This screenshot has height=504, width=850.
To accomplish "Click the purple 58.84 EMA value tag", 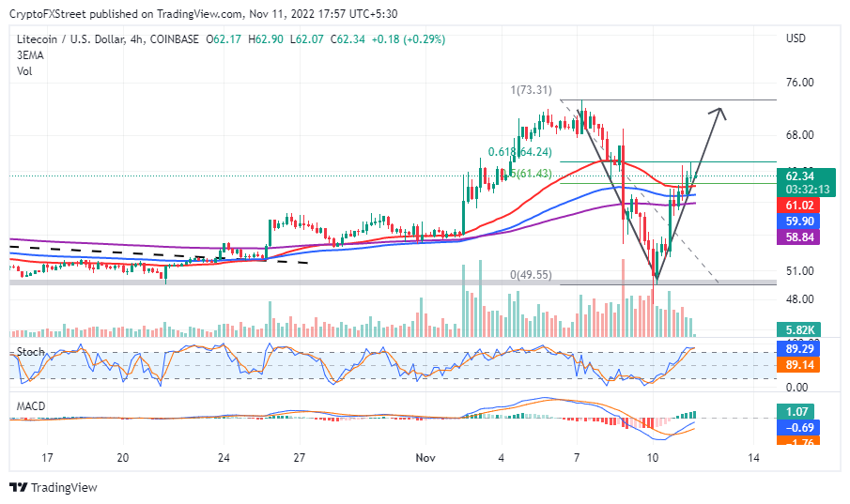I will click(x=800, y=237).
